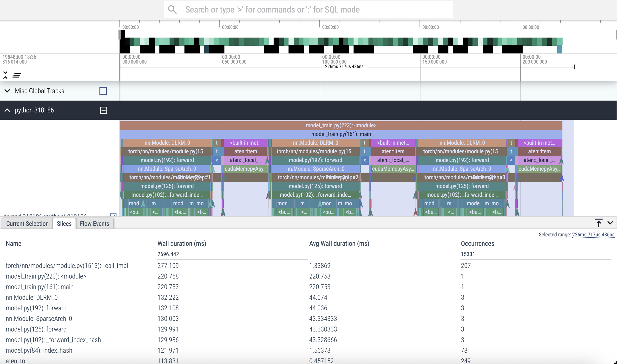Screen dimensions: 617x364
Task: Click the track filter lines icon
Action: [x=17, y=75]
